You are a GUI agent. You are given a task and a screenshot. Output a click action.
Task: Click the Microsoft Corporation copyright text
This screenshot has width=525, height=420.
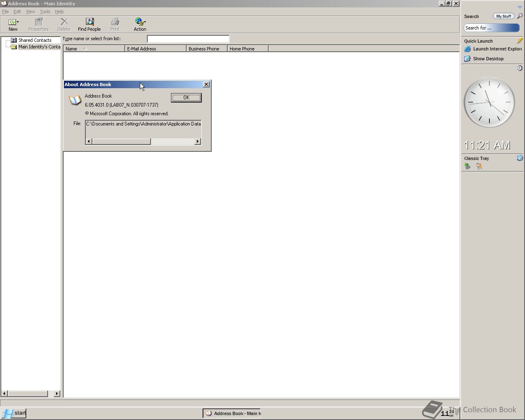point(127,114)
